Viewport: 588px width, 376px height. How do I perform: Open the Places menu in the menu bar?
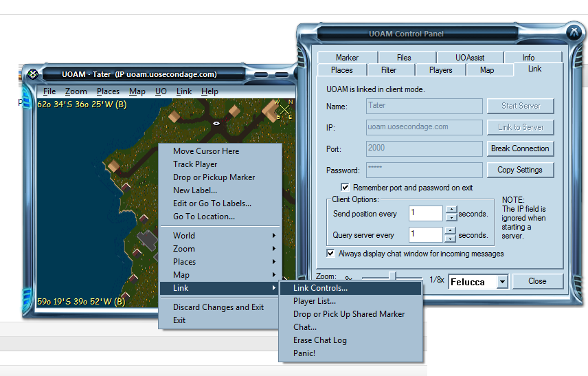108,91
